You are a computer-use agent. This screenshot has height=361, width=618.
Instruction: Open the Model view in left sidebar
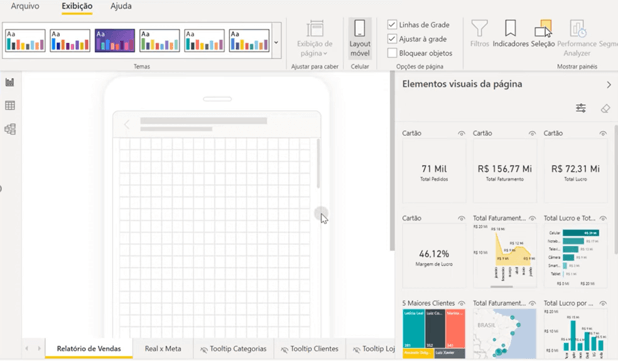[10, 129]
